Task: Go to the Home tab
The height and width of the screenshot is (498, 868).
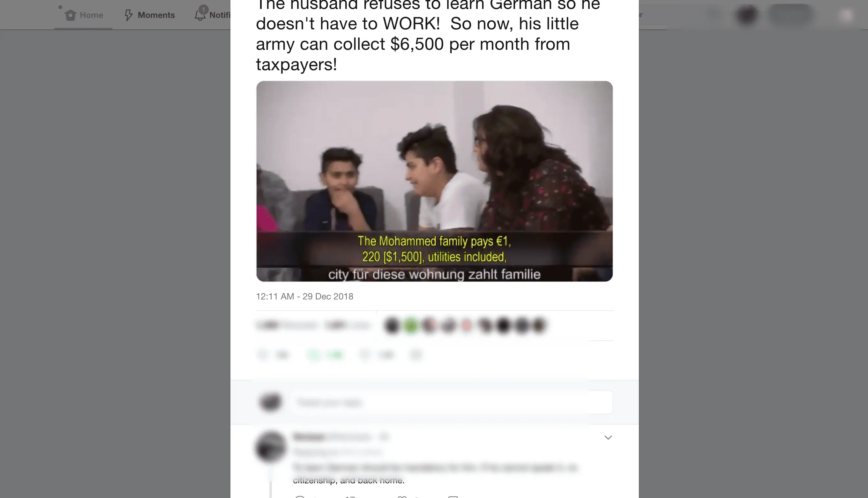Action: click(84, 15)
